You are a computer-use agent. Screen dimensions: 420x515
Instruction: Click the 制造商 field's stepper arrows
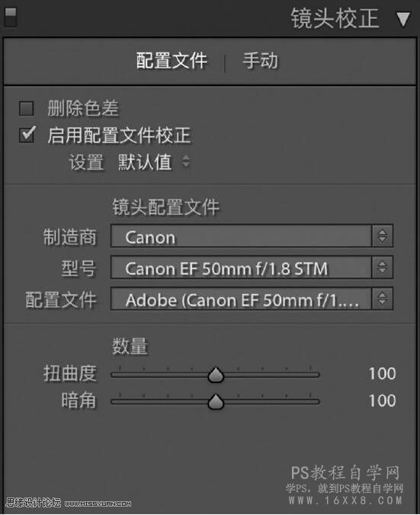[x=382, y=236]
